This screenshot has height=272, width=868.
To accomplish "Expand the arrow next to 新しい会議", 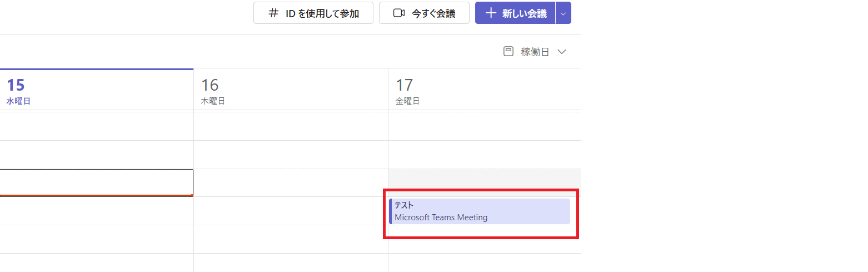I will pos(563,13).
